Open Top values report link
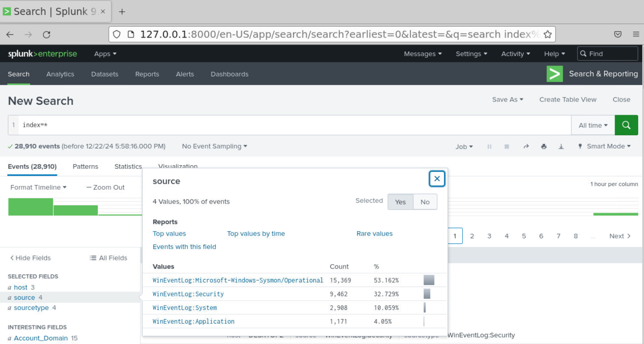Viewport: 644px width, 344px height. tap(169, 233)
